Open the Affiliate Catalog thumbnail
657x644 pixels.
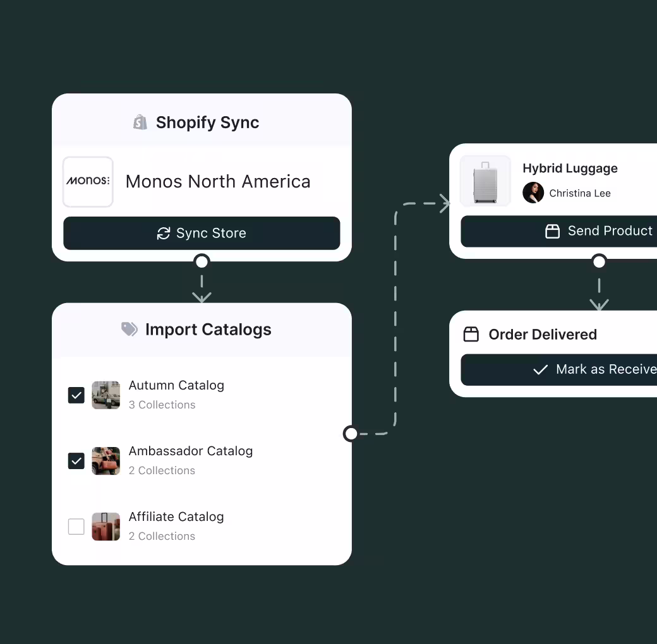coord(106,527)
